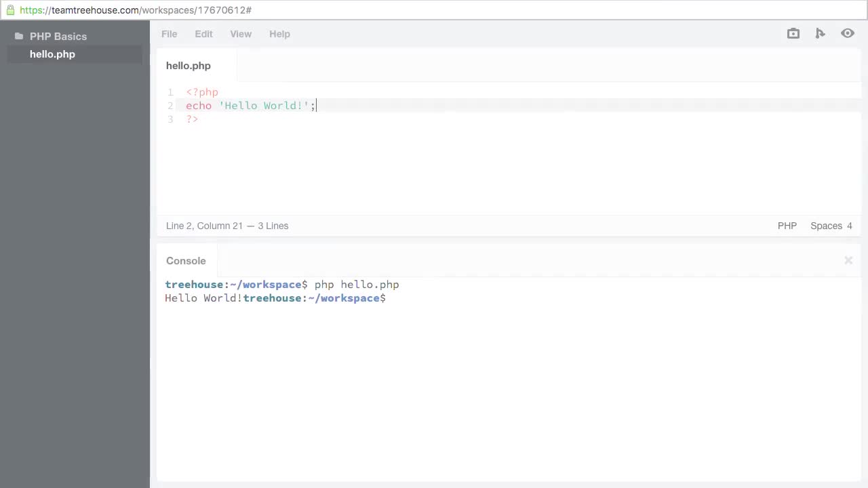Toggle selection of line number 2
This screenshot has height=488, width=868.
pyautogui.click(x=170, y=106)
